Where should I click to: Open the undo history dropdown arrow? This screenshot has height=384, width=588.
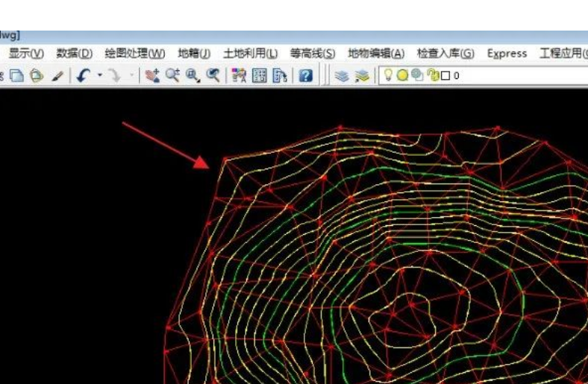[99, 75]
